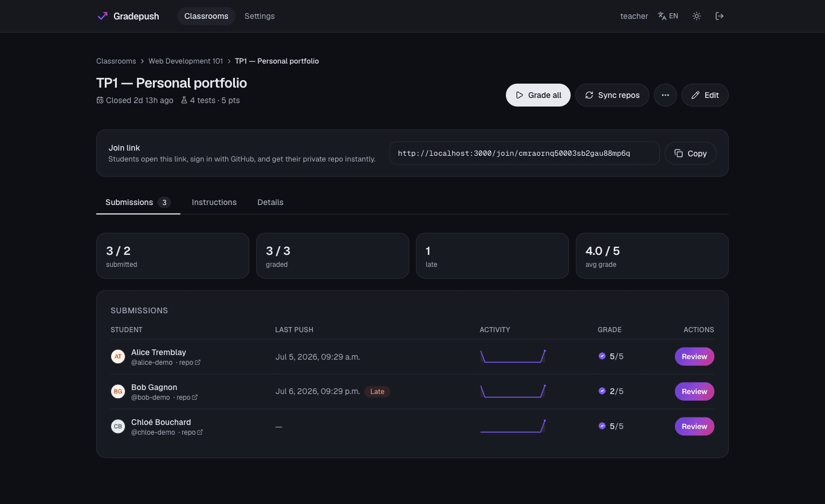The width and height of the screenshot is (825, 504).
Task: Review Bob Gagnon's submission
Action: 694,392
